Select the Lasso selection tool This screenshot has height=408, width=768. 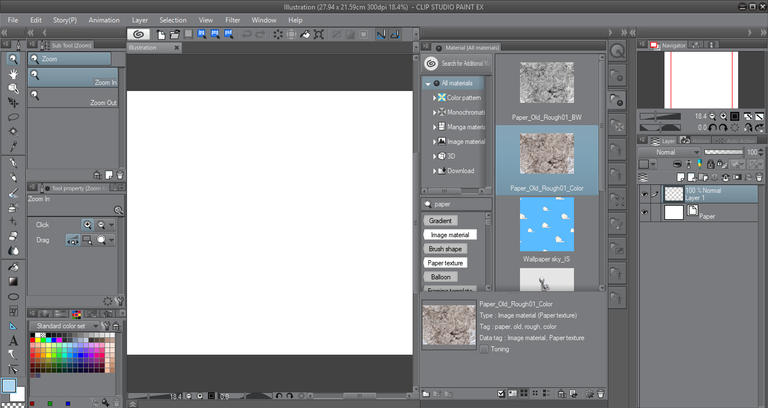click(13, 117)
